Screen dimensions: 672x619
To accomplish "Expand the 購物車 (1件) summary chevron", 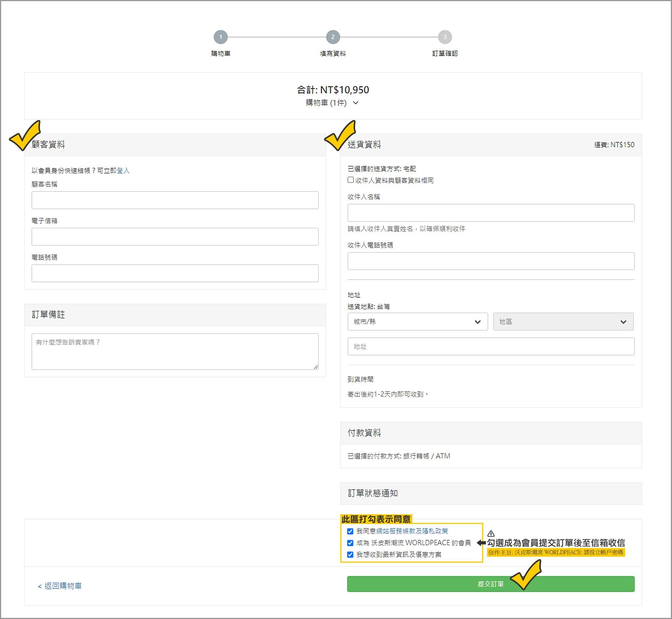I will pos(356,103).
